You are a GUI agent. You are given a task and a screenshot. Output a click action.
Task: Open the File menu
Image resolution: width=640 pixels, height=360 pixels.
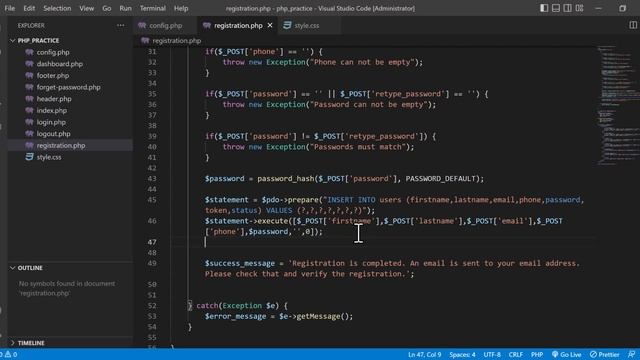click(x=9, y=8)
